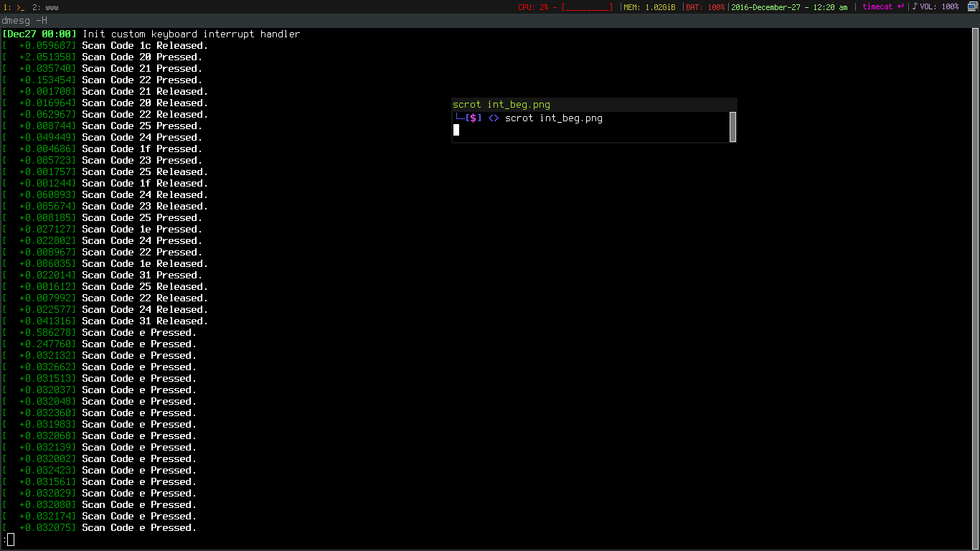Click the MEM 1.02GiB status block
Screen dimensions: 980x551
click(649, 7)
